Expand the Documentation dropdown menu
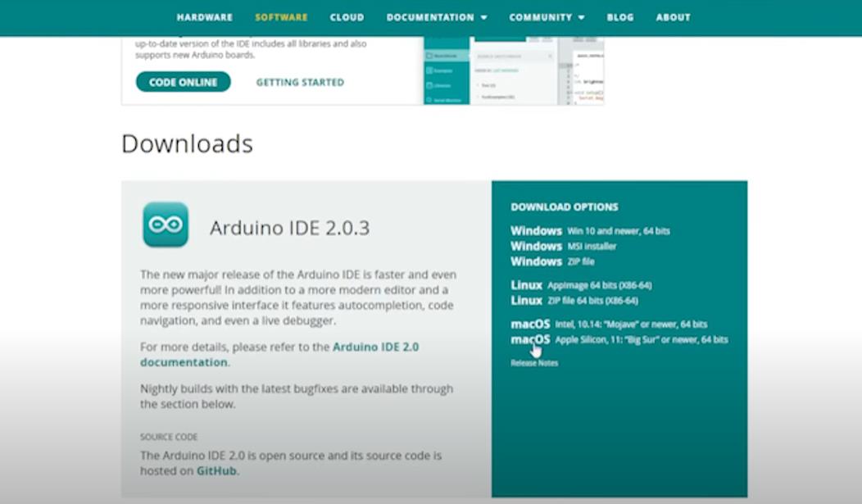This screenshot has width=862, height=504. [x=437, y=17]
